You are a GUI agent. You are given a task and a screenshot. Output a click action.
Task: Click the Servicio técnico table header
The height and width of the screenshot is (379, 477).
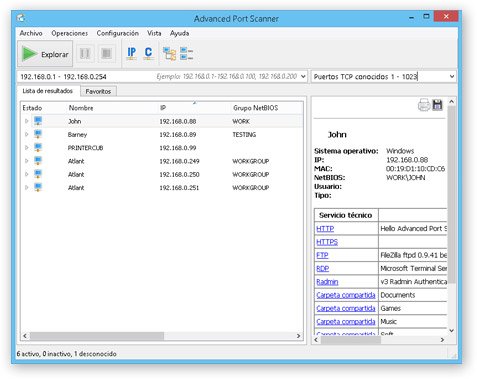point(345,215)
